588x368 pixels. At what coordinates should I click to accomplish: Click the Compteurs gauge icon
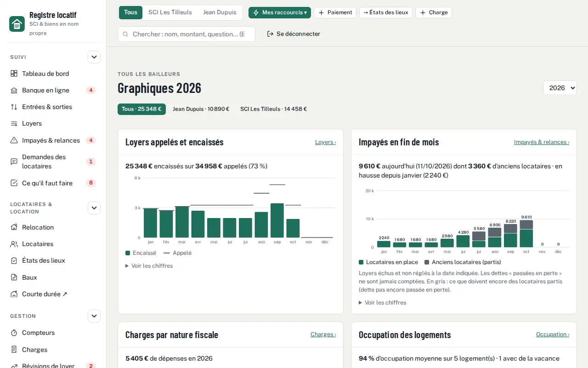coord(14,333)
